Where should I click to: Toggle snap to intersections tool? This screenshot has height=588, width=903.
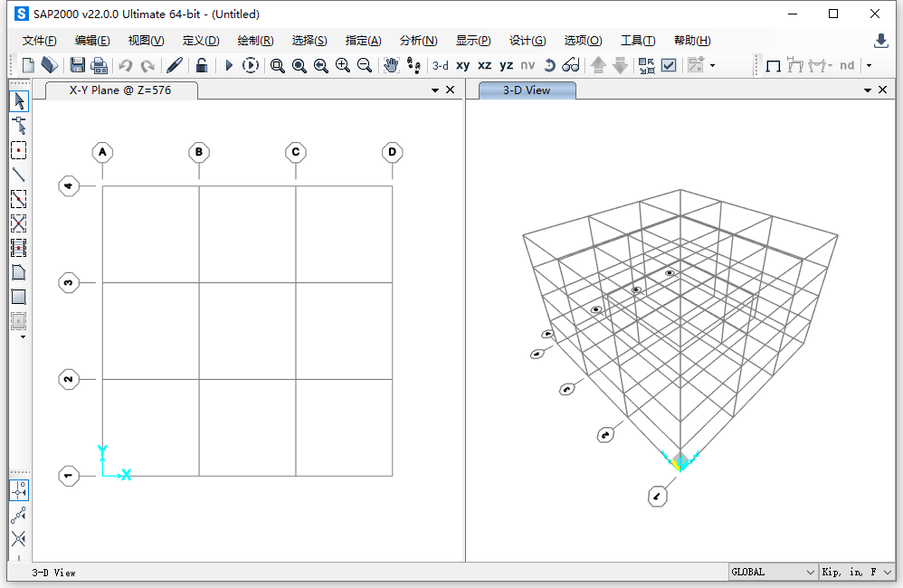pos(18,539)
